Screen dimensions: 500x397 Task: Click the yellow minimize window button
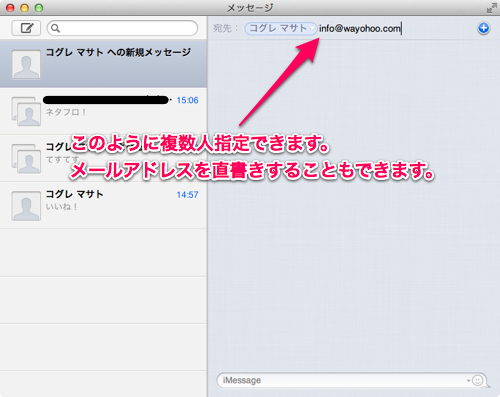[25, 8]
